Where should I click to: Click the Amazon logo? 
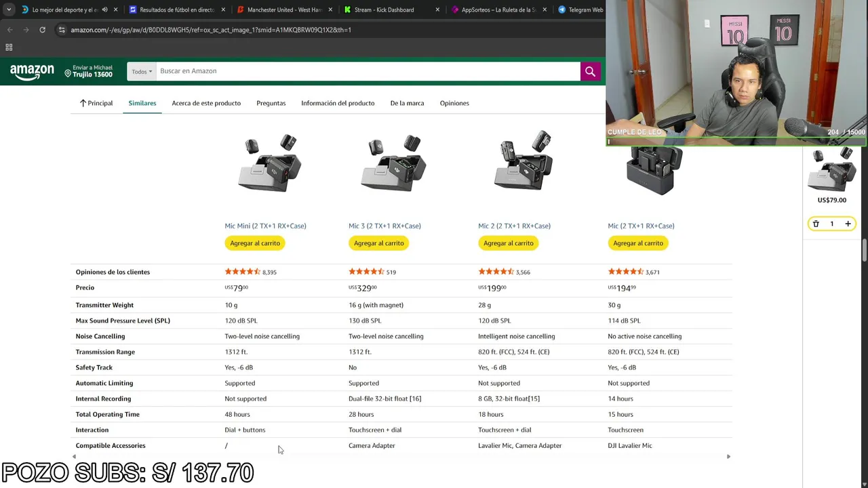32,72
